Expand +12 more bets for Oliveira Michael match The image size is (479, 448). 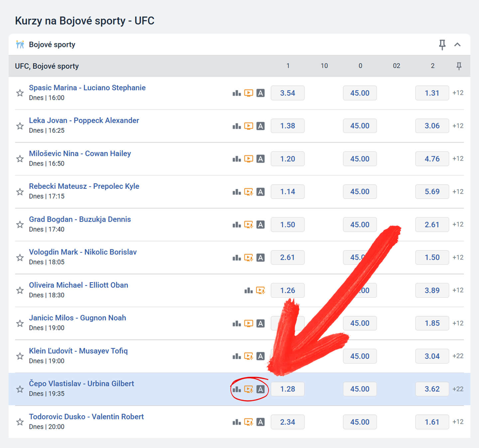458,290
